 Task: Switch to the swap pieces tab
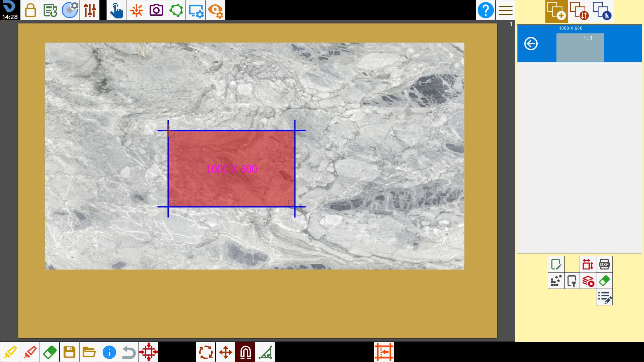click(x=579, y=11)
